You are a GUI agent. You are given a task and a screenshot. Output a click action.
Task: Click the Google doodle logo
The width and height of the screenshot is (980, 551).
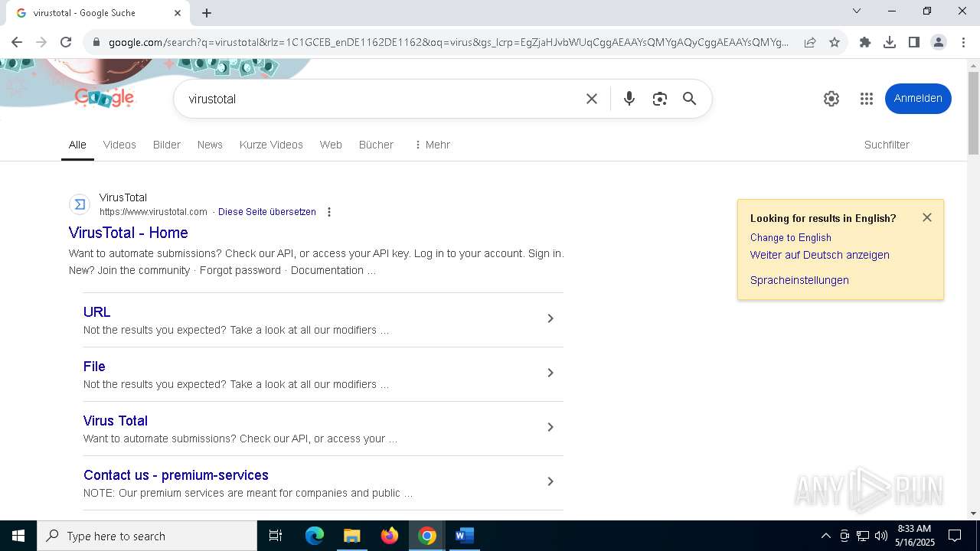pos(104,97)
